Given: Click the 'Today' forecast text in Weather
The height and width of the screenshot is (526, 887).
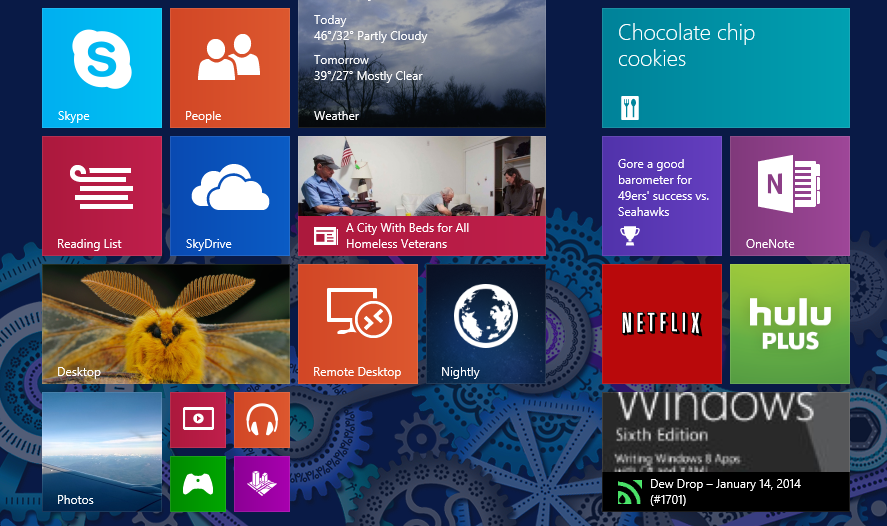Looking at the screenshot, I should 330,20.
